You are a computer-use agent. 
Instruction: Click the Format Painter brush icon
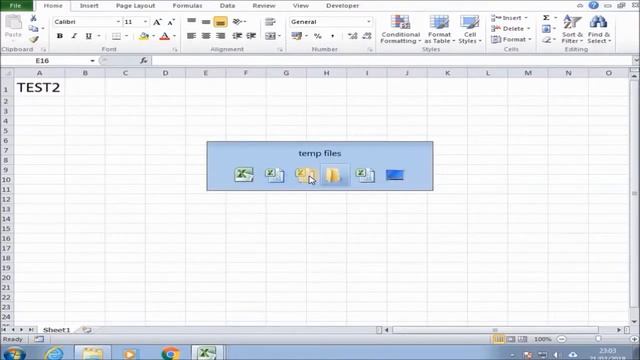[33, 39]
